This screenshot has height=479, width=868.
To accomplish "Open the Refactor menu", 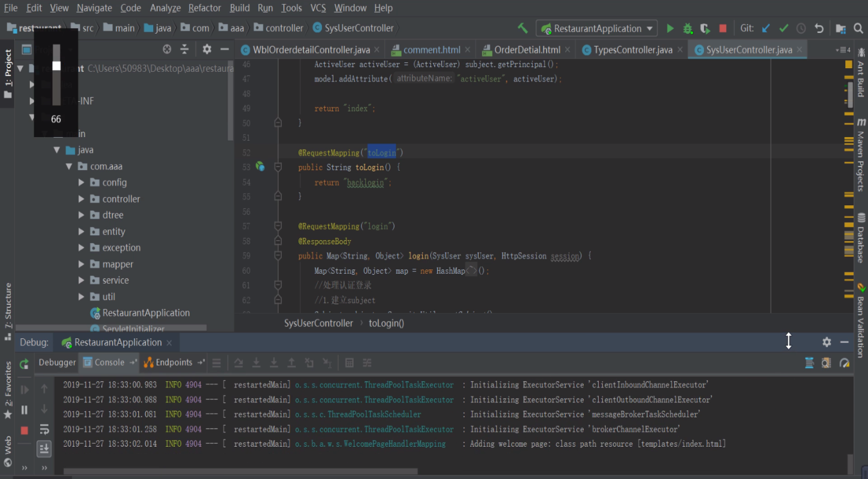I will point(205,8).
